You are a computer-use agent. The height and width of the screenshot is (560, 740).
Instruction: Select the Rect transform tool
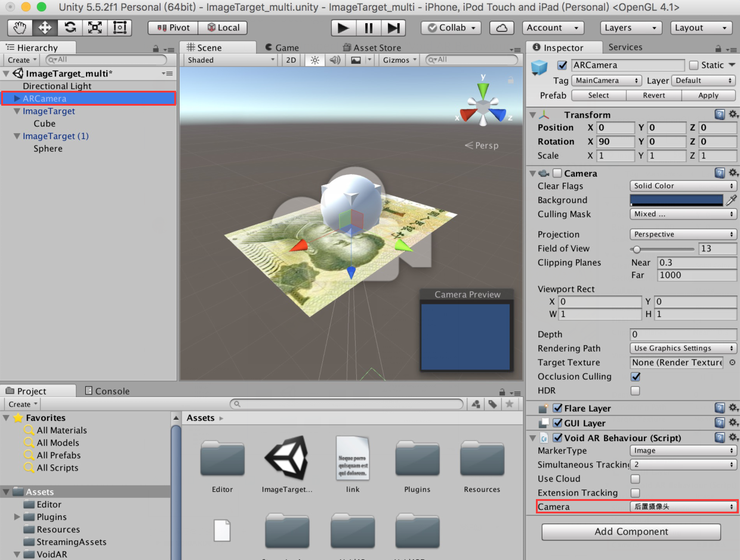click(x=120, y=27)
